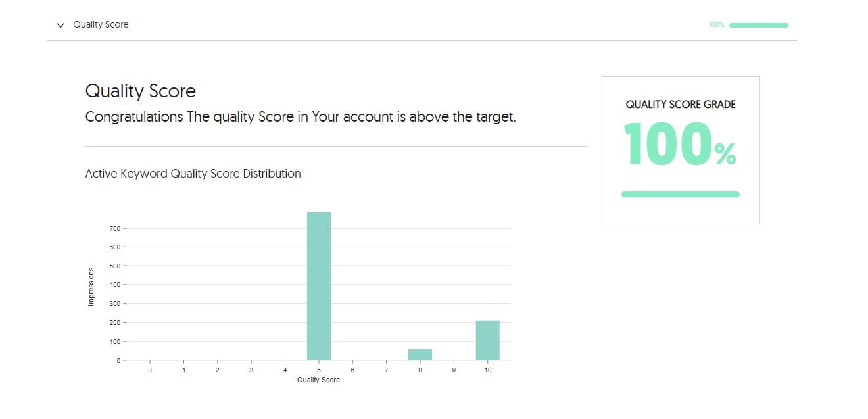Click the Quality Score header label

(x=101, y=24)
